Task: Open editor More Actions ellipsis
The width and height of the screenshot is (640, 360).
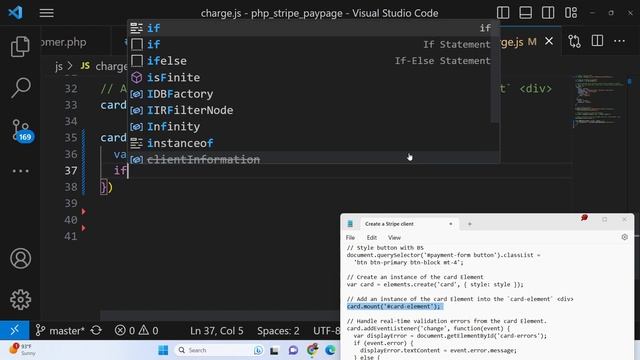Action: point(619,41)
